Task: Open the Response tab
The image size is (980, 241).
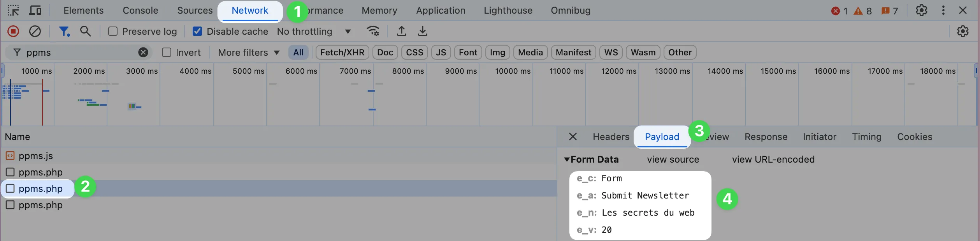Action: point(766,137)
